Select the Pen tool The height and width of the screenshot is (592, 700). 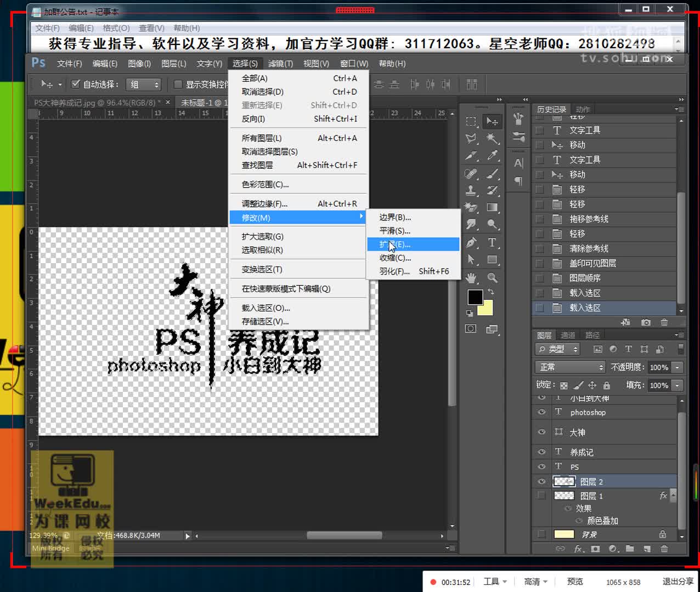point(471,242)
